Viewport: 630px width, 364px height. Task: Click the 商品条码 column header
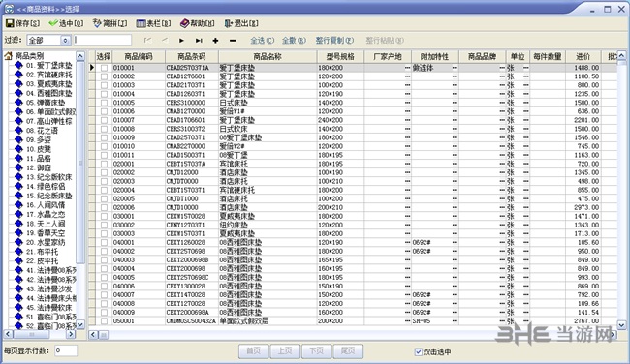pos(192,56)
